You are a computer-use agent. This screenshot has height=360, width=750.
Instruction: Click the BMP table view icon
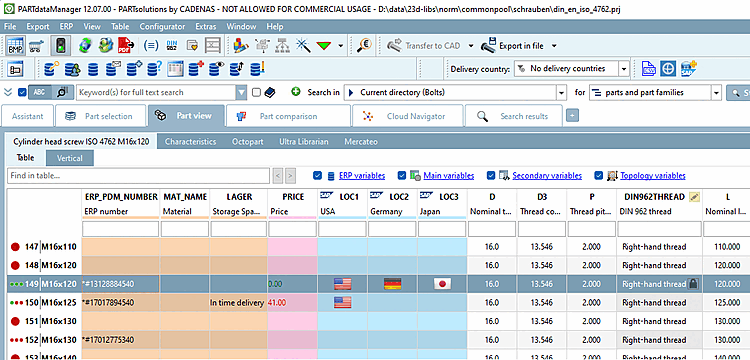coord(16,45)
